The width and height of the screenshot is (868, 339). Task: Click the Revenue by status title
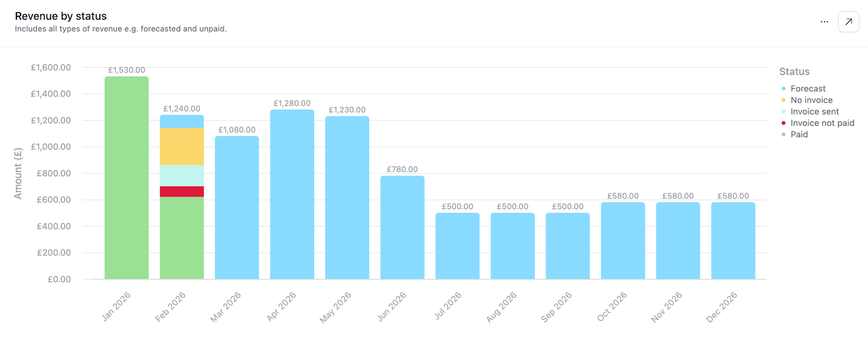[x=60, y=16]
